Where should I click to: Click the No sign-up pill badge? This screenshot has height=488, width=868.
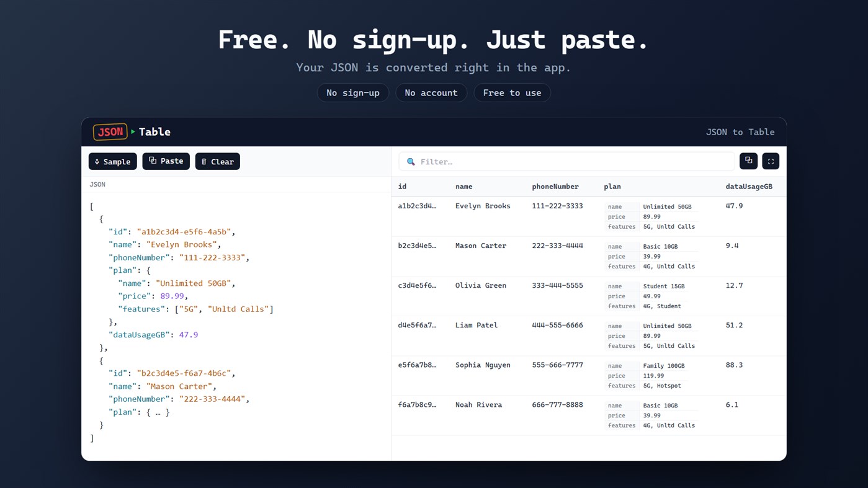click(x=353, y=92)
